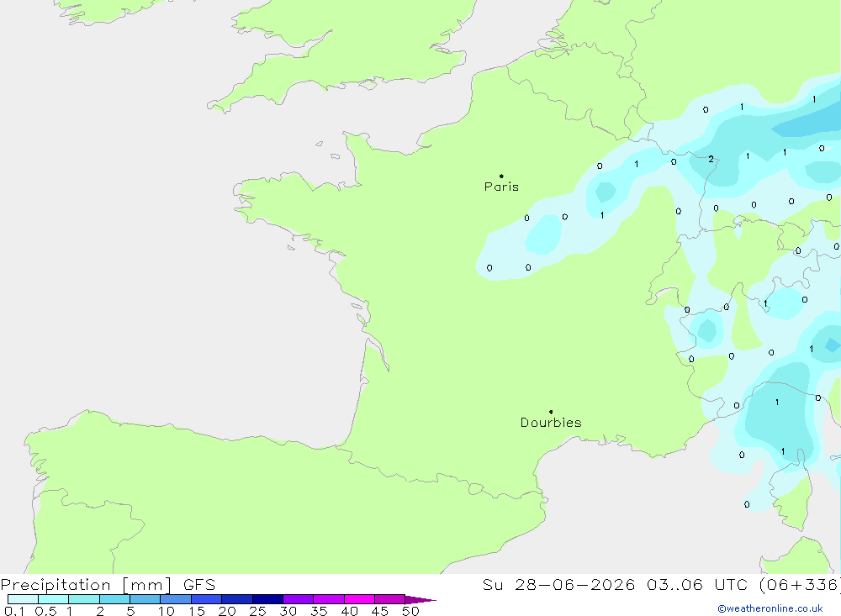This screenshot has height=616, width=841.
Task: Pick the 10–15 mm legend swatch
Action: (x=176, y=599)
